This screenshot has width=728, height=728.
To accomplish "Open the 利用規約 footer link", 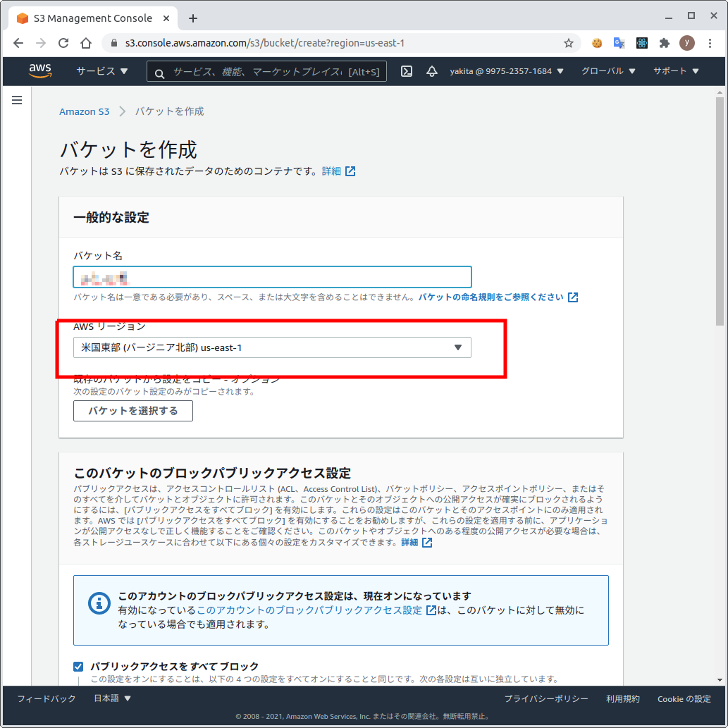I will [x=622, y=698].
